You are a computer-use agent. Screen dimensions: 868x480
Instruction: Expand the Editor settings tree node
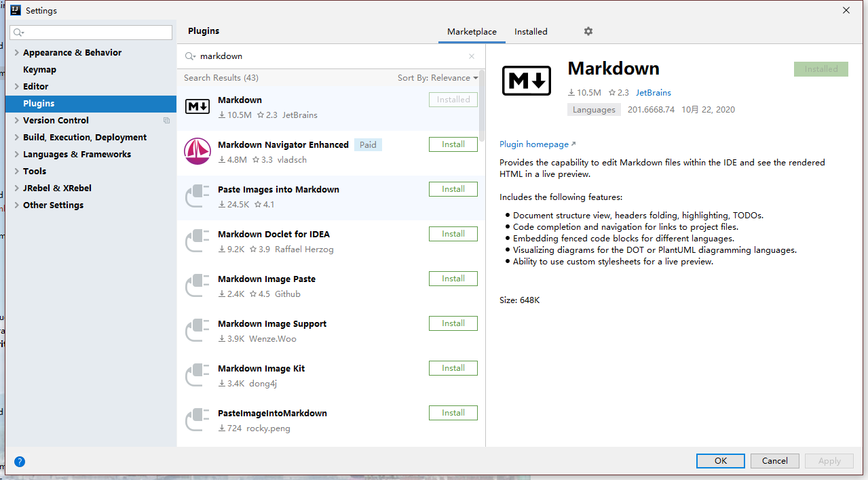click(x=17, y=87)
